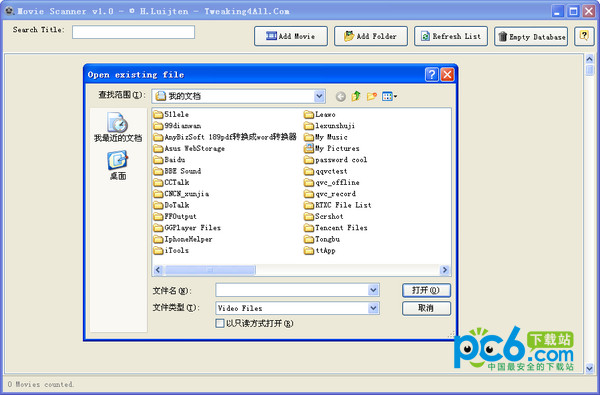Image resolution: width=600 pixels, height=395 pixels.
Task: Expand the 查找范围 folder dropdown
Action: point(319,96)
